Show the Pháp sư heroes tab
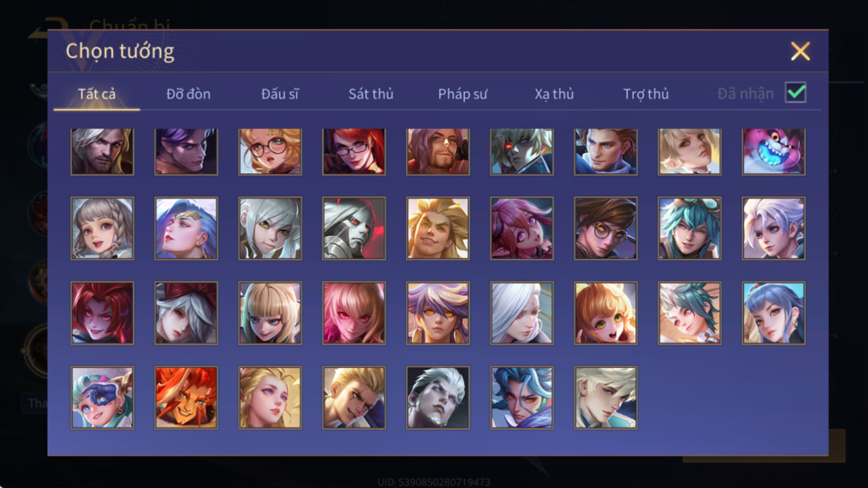The width and height of the screenshot is (868, 488). coord(462,94)
